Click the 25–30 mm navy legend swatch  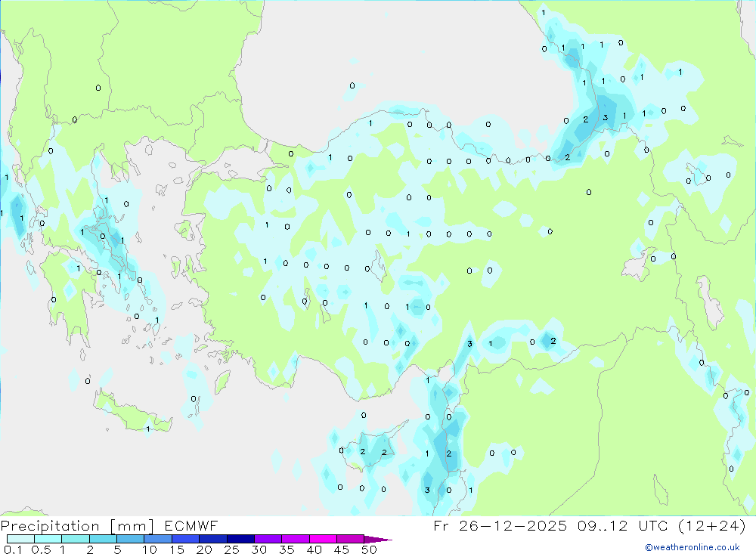(240, 539)
